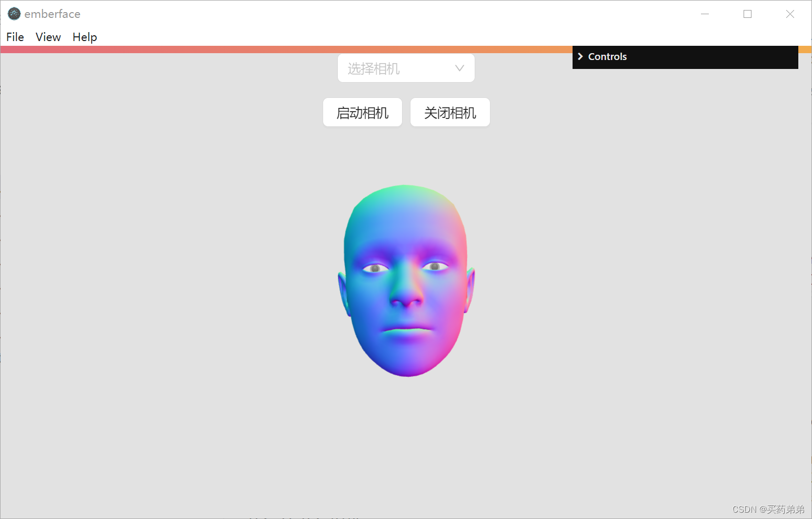Image resolution: width=812 pixels, height=519 pixels.
Task: Click the dropdown arrow in camera selector
Action: pyautogui.click(x=459, y=68)
